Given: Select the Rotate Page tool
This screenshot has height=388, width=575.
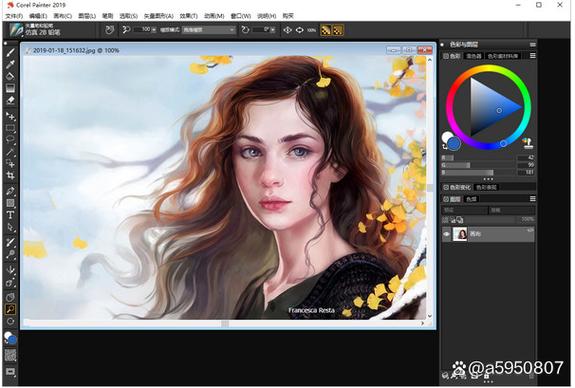Looking at the screenshot, I should (10, 322).
